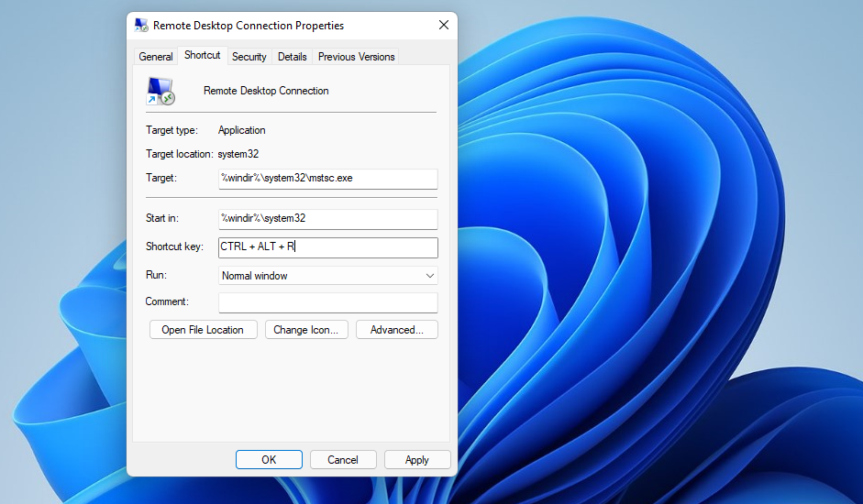Click the Shortcut key input box

tap(327, 247)
